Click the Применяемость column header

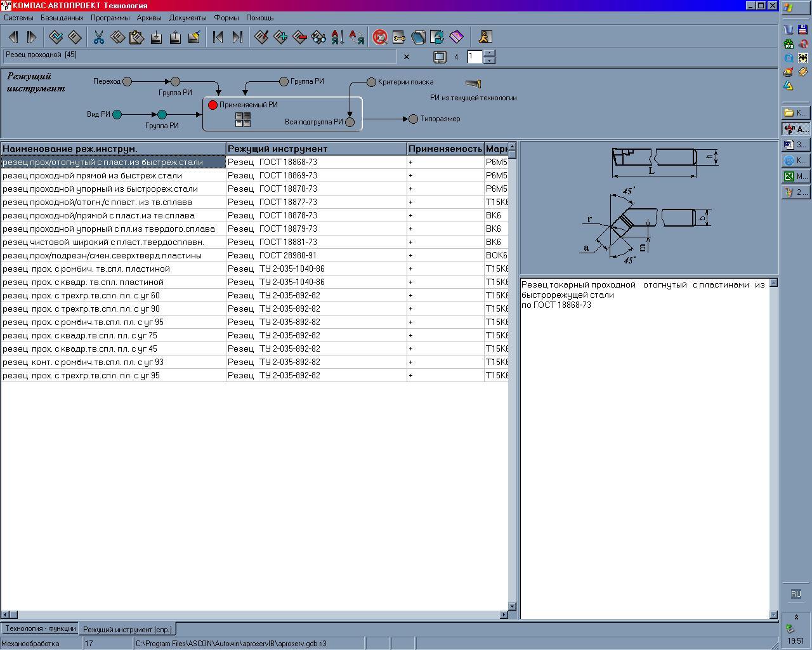point(445,149)
